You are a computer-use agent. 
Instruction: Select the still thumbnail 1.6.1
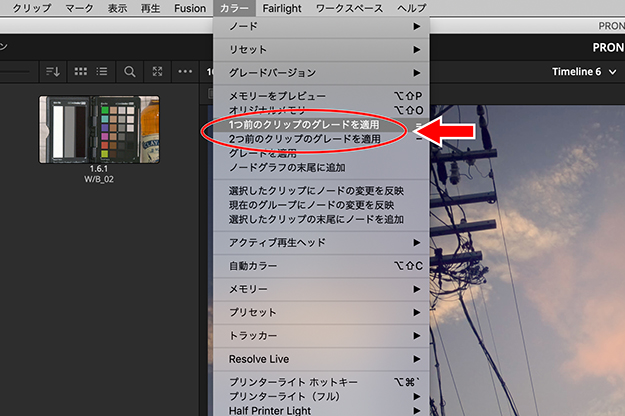(x=98, y=128)
